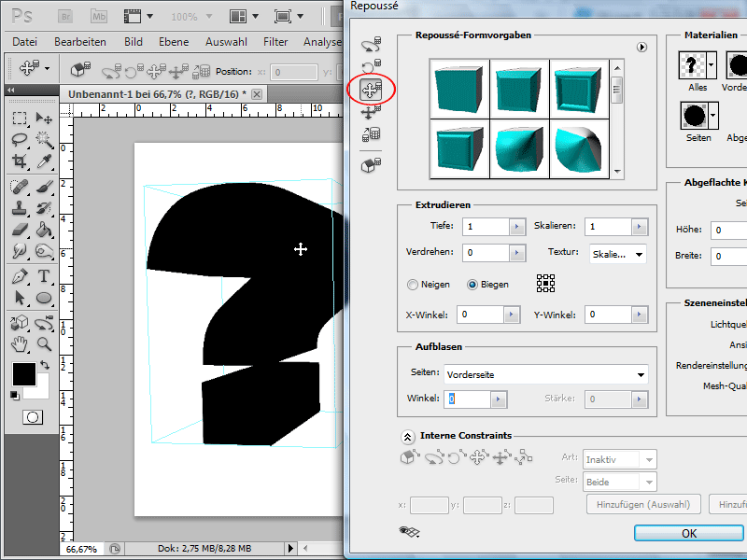The image size is (747, 560).
Task: Select the Magic Wand tool
Action: coord(44,140)
